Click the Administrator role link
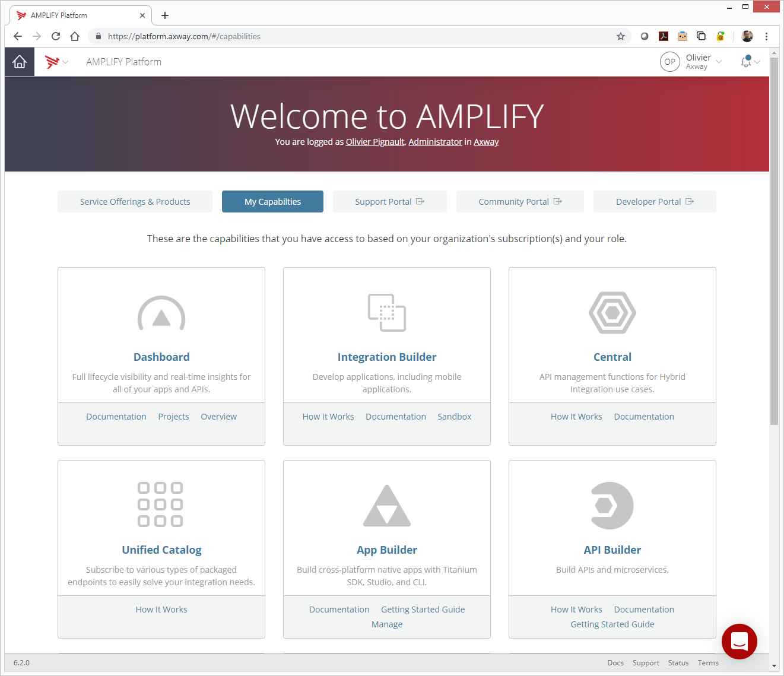784x676 pixels. point(435,142)
